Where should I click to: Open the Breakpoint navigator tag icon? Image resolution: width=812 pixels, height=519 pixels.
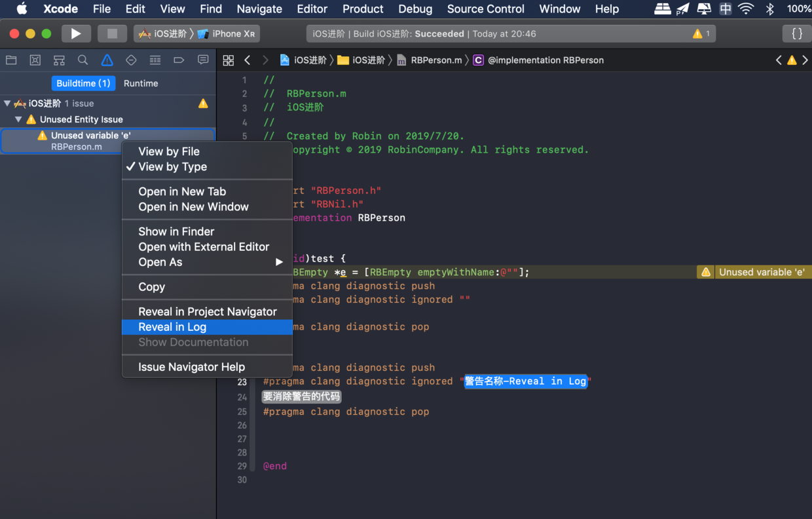(178, 60)
